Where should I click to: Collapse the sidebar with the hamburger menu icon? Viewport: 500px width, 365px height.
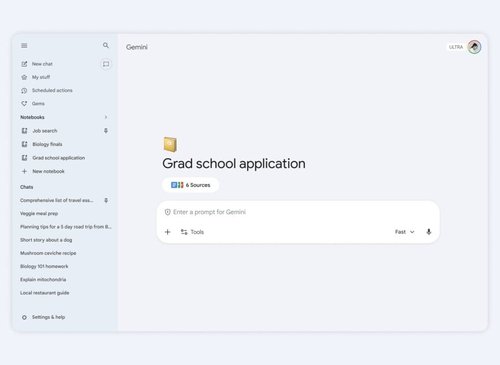[x=24, y=45]
